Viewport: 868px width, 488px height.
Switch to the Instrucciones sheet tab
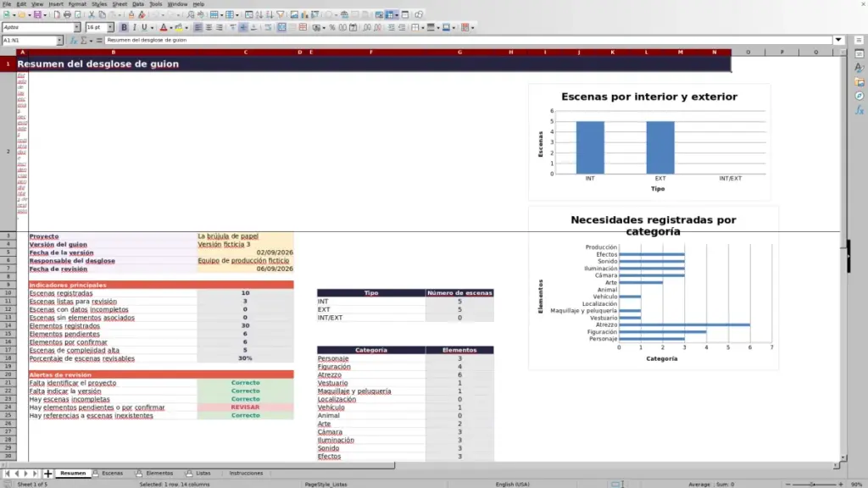click(x=246, y=474)
